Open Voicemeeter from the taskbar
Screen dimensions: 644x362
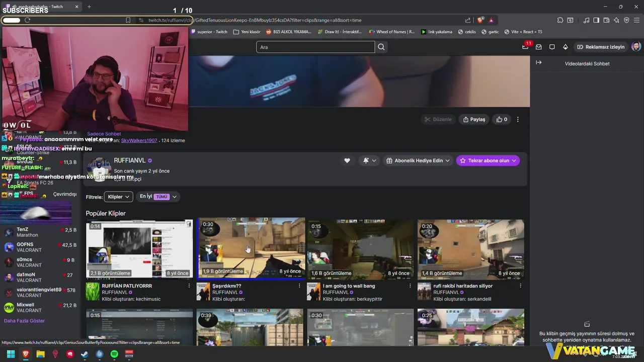click(x=129, y=354)
